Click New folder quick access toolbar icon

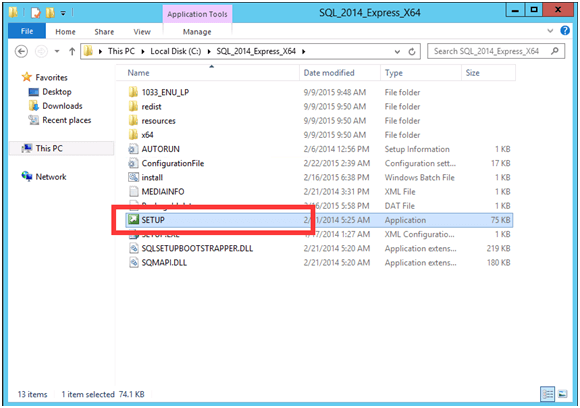tap(50, 13)
